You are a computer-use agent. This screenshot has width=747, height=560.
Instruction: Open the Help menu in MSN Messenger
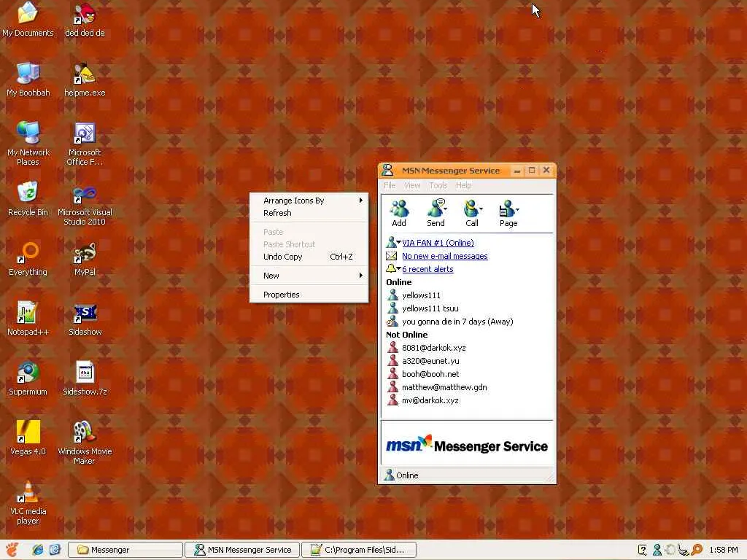(x=463, y=185)
